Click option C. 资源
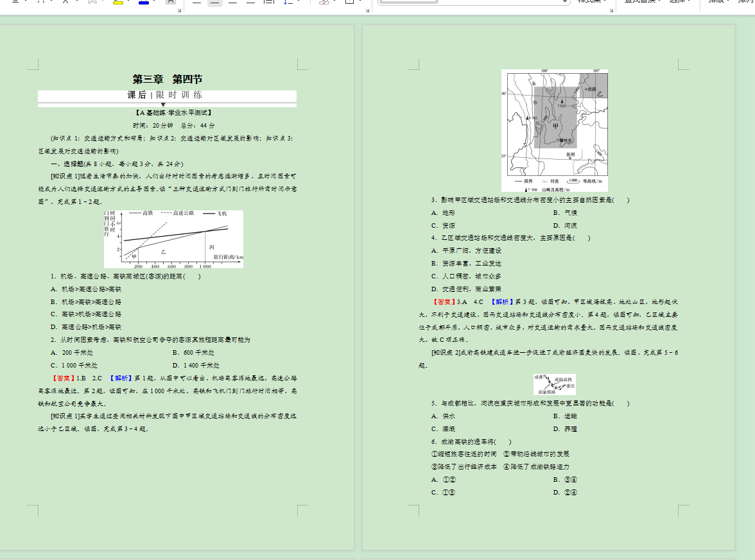755x560 pixels. [443, 226]
